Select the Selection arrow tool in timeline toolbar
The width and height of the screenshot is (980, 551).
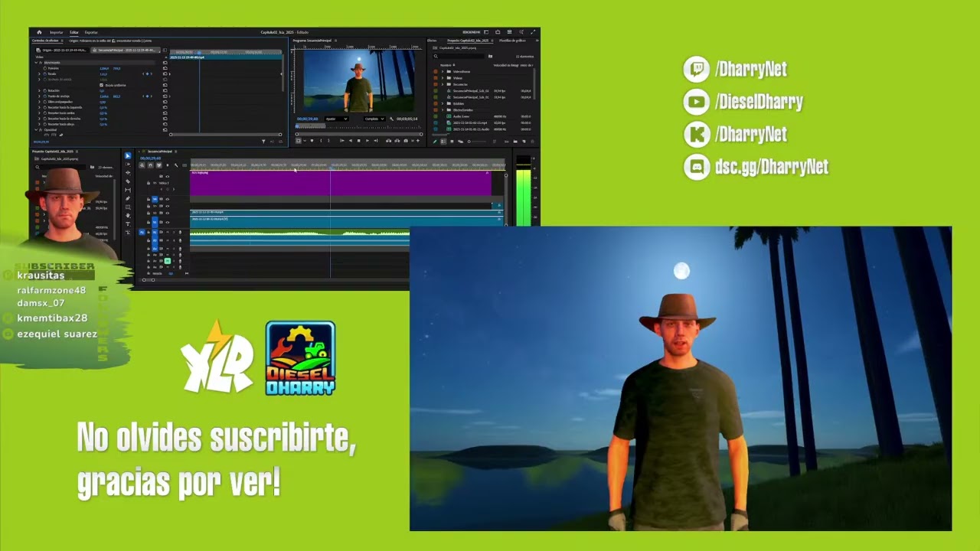[128, 155]
